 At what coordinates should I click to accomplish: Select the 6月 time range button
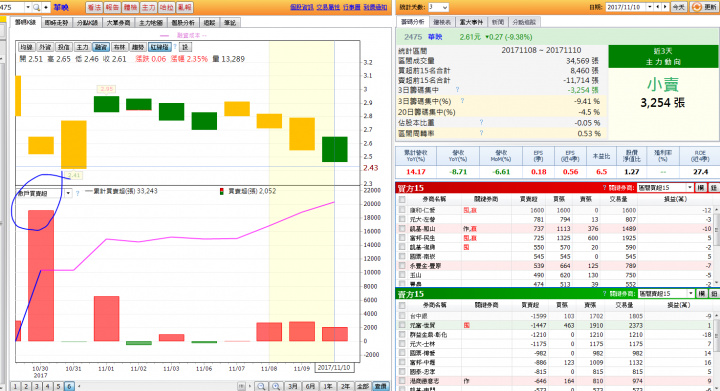pyautogui.click(x=310, y=386)
